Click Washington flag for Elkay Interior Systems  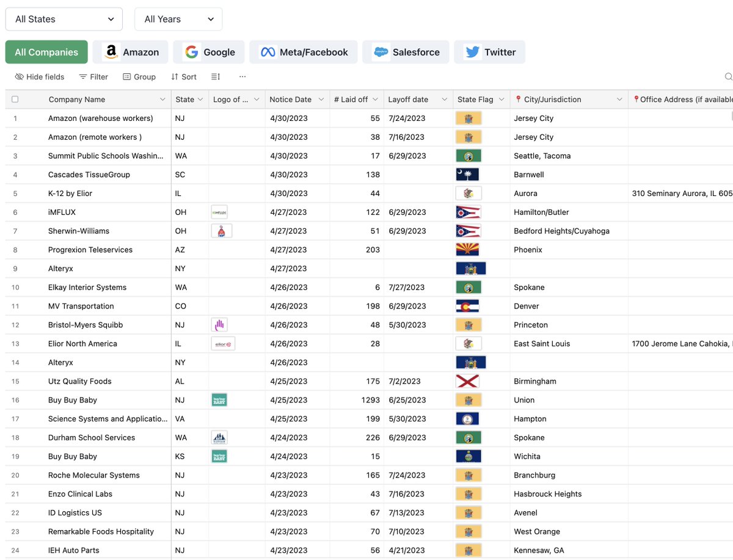coord(469,287)
